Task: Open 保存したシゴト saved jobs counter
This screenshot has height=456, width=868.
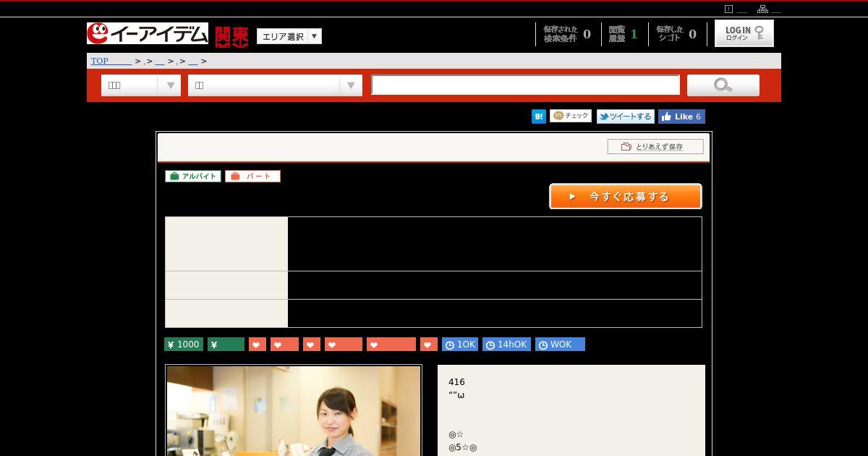Action: (x=677, y=34)
